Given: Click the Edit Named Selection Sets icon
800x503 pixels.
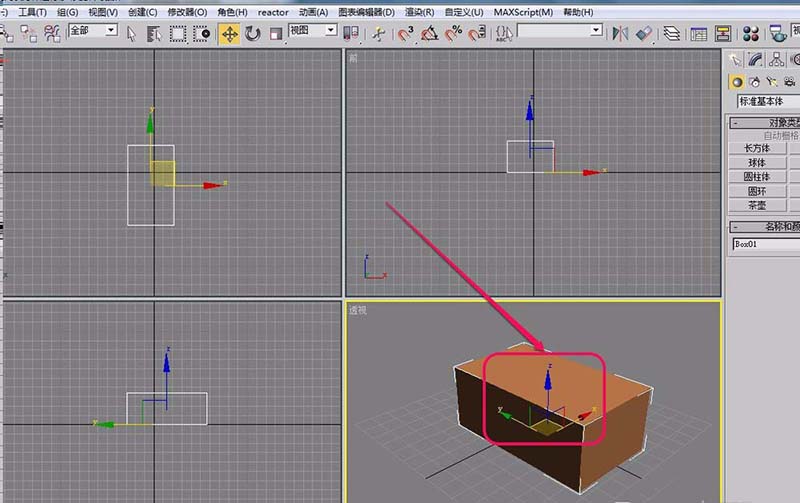Looking at the screenshot, I should pyautogui.click(x=504, y=34).
